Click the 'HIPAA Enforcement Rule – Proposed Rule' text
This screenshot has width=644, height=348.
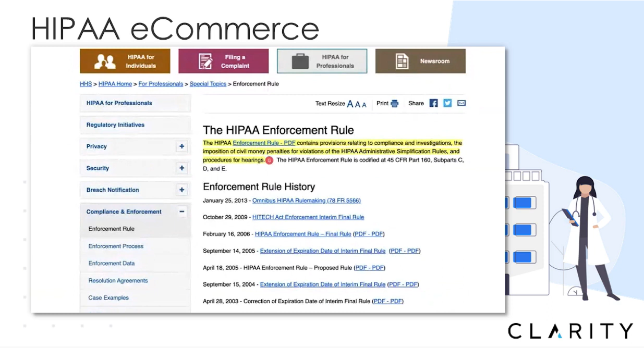(298, 268)
